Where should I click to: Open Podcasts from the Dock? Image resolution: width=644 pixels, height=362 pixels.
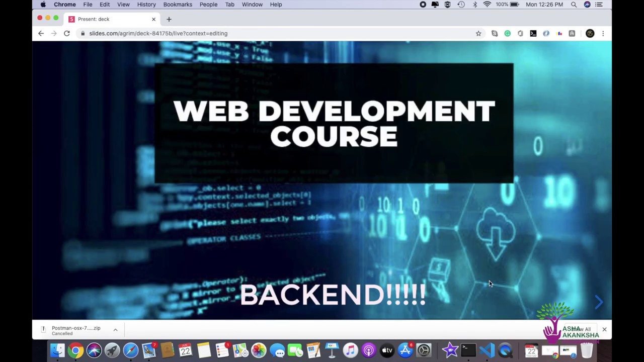pos(369,350)
